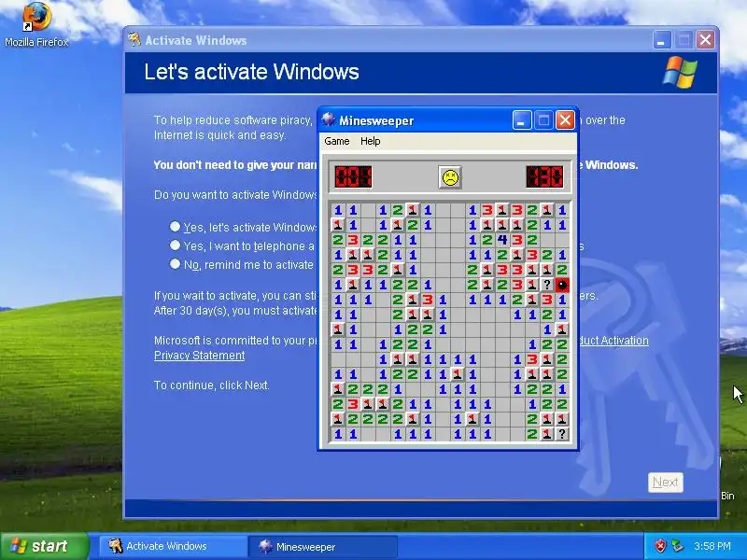Click the Next button in Activate Windows

pyautogui.click(x=666, y=483)
